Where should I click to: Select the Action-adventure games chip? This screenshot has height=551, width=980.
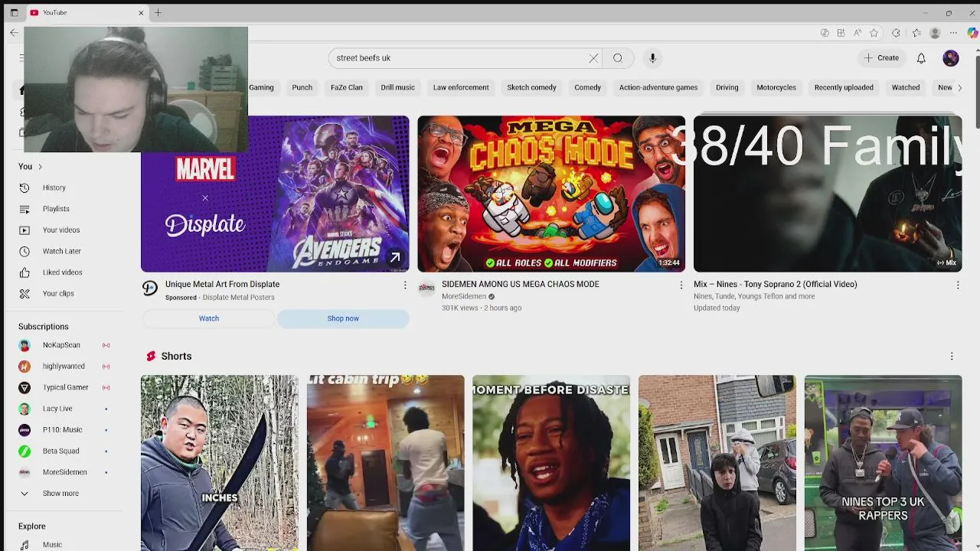[658, 87]
